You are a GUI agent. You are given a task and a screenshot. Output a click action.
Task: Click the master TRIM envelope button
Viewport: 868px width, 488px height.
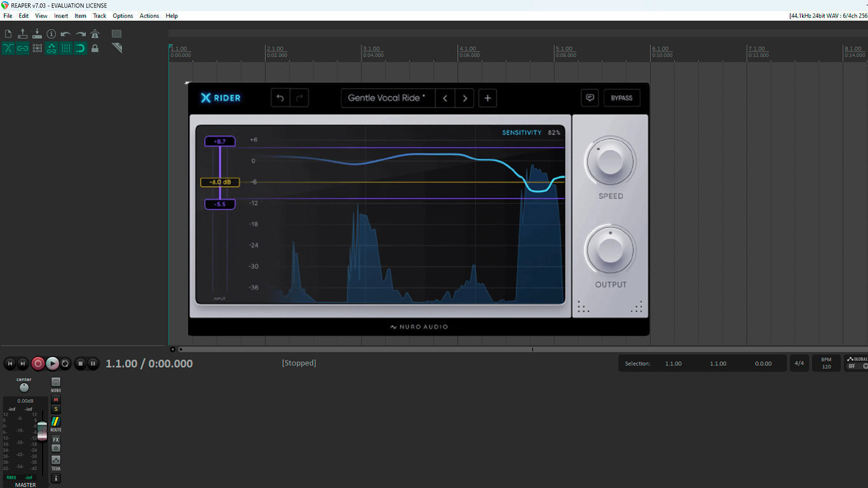click(x=56, y=460)
